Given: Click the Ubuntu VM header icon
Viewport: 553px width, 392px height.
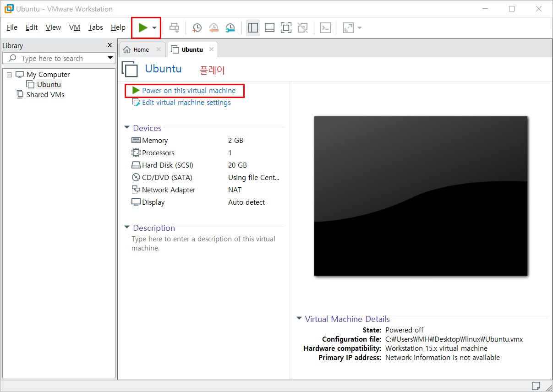Looking at the screenshot, I should (x=130, y=69).
